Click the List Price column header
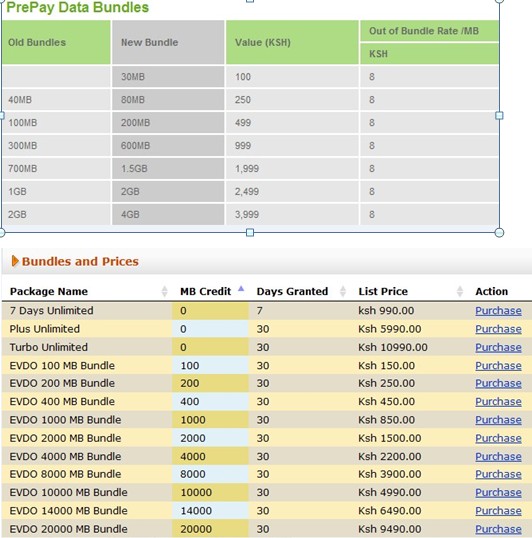The width and height of the screenshot is (532, 538). tap(383, 291)
